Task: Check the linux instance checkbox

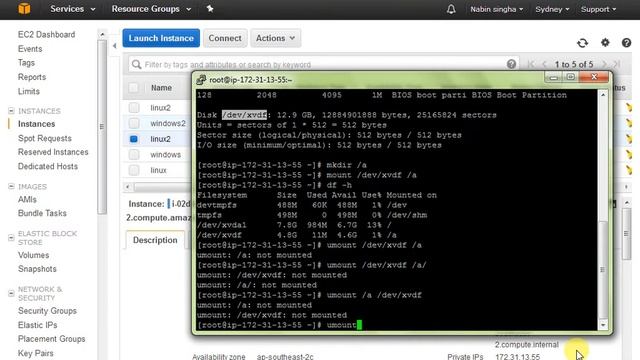Action: 133,170
